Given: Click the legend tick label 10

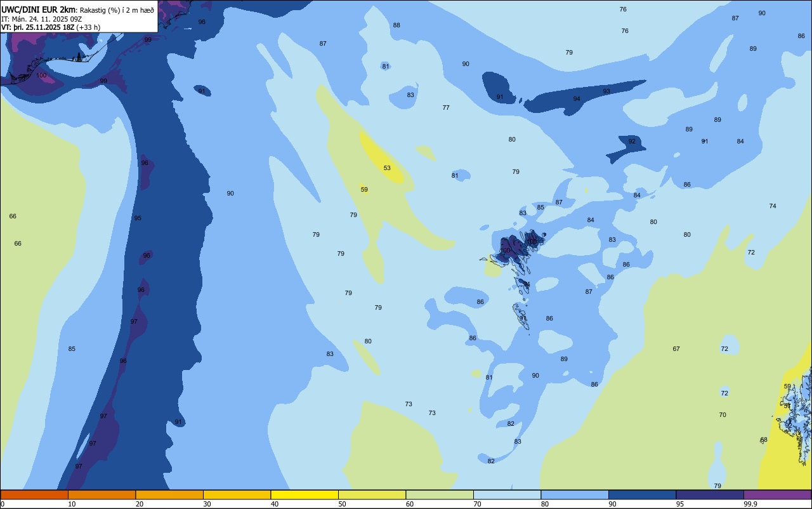Looking at the screenshot, I should point(72,504).
